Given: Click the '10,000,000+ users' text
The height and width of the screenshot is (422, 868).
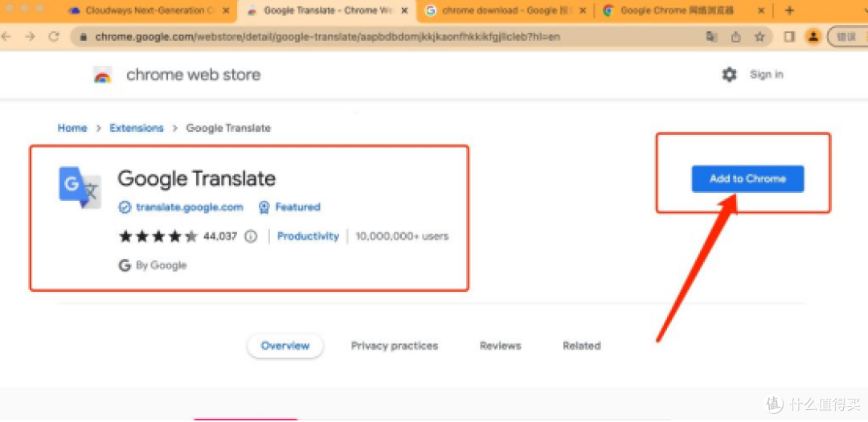Looking at the screenshot, I should click(402, 236).
